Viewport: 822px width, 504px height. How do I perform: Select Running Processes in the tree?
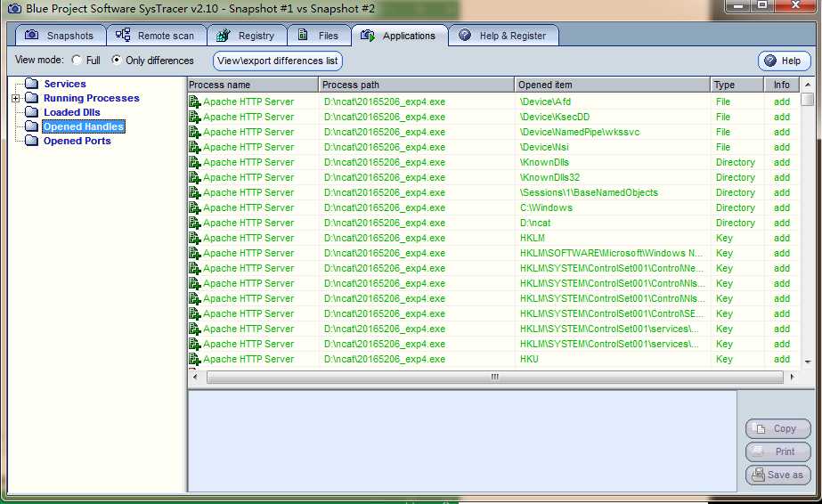(x=92, y=98)
